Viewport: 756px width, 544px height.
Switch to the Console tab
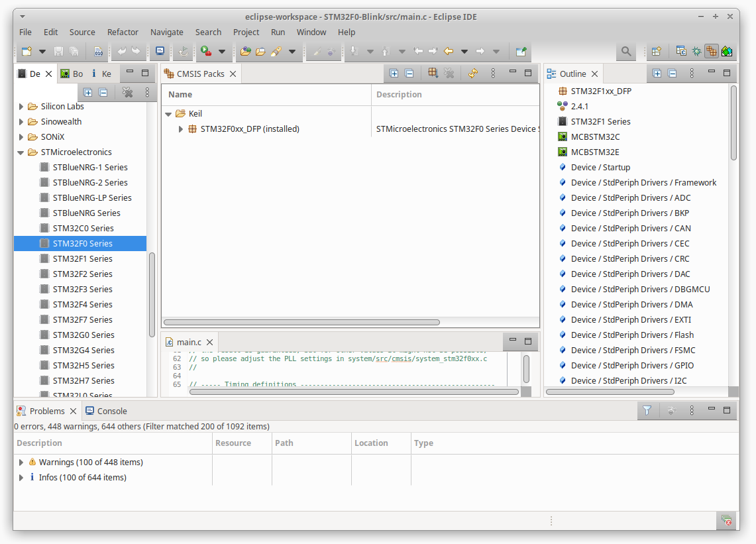[106, 411]
